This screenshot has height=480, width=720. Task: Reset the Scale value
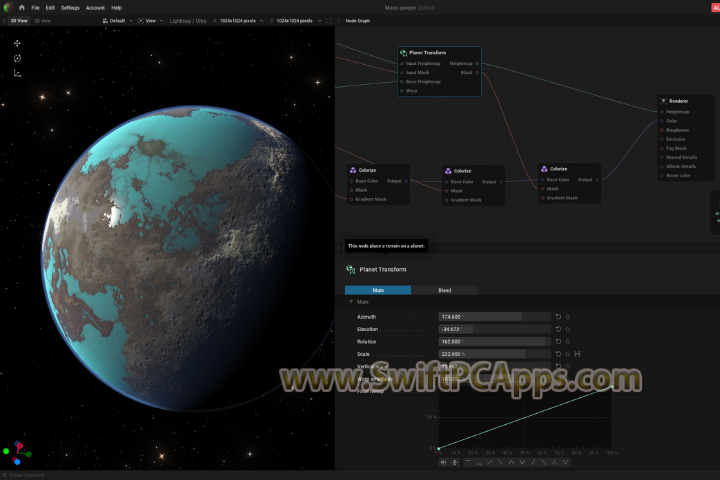coord(558,354)
